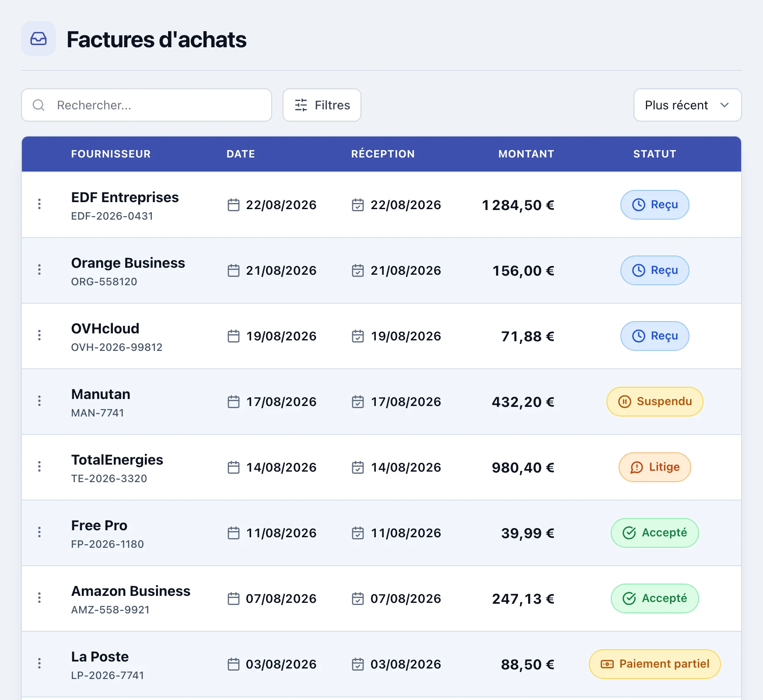Screen dimensions: 763x700
Task: Click date calendar icon in Amazon Business row
Action: tap(234, 598)
